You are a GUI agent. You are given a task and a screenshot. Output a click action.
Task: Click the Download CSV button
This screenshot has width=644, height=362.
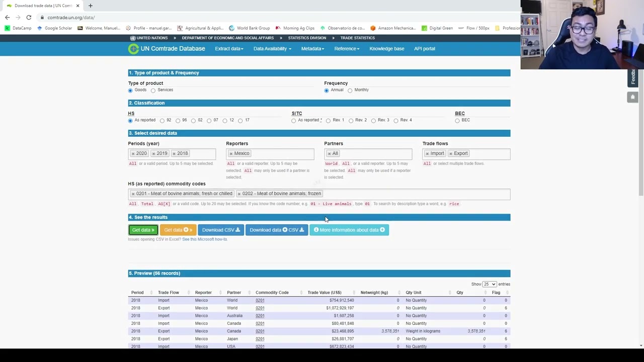pos(221,230)
